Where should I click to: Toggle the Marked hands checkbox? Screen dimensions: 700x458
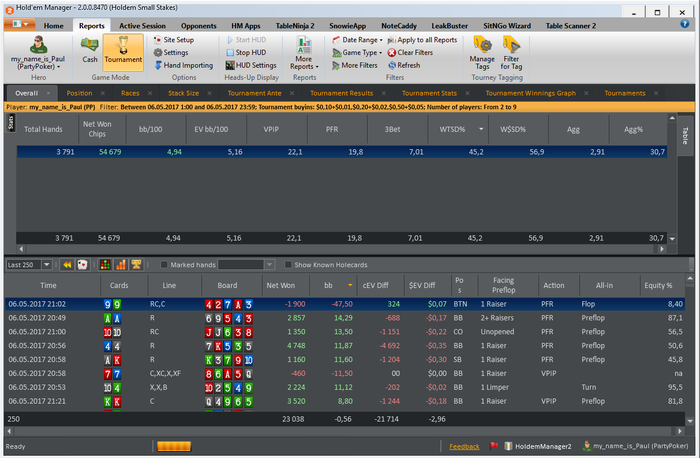tap(164, 265)
